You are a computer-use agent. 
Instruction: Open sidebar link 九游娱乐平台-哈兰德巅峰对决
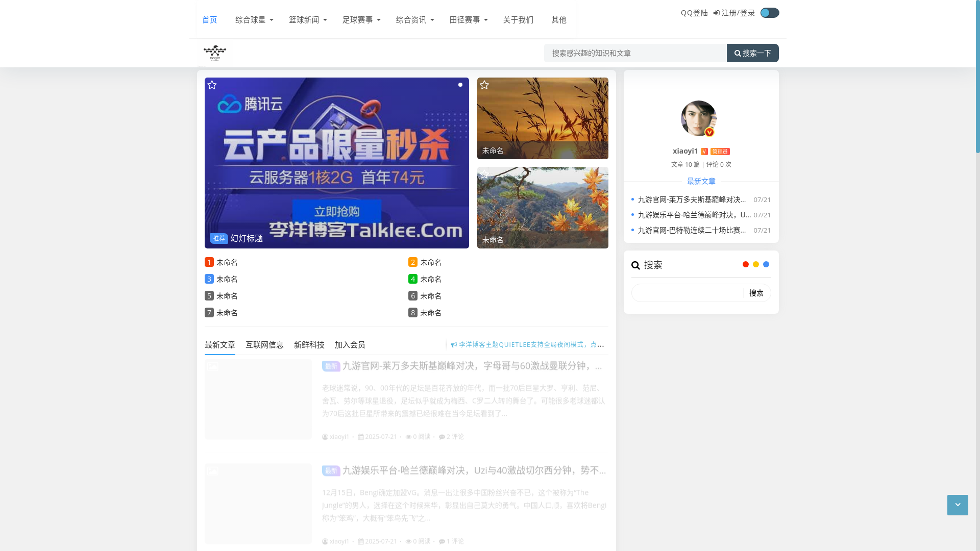[x=694, y=215]
